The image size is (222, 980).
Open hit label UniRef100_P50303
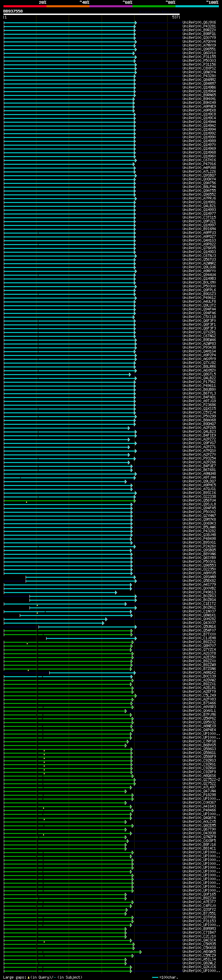199,60
